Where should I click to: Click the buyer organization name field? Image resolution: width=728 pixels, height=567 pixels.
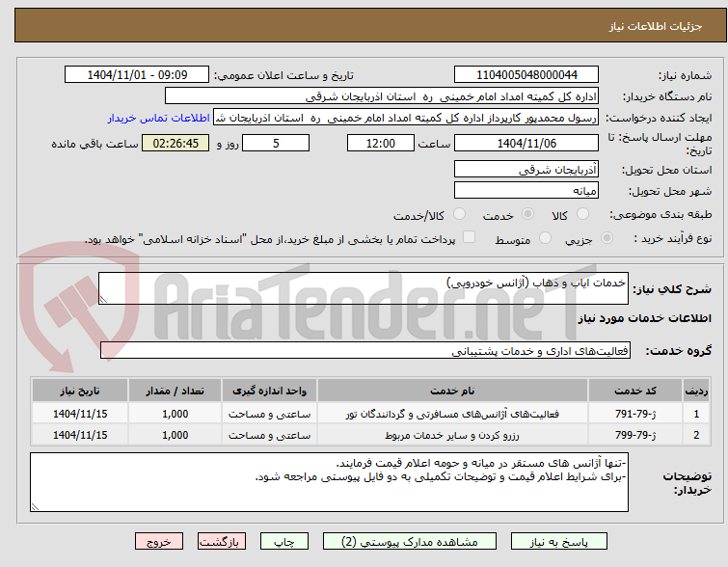coord(382,96)
